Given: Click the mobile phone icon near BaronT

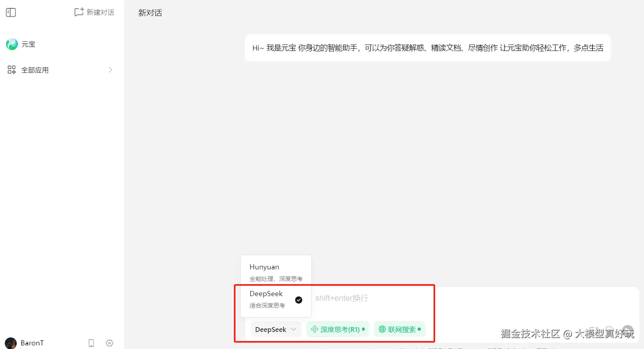Looking at the screenshot, I should [91, 343].
